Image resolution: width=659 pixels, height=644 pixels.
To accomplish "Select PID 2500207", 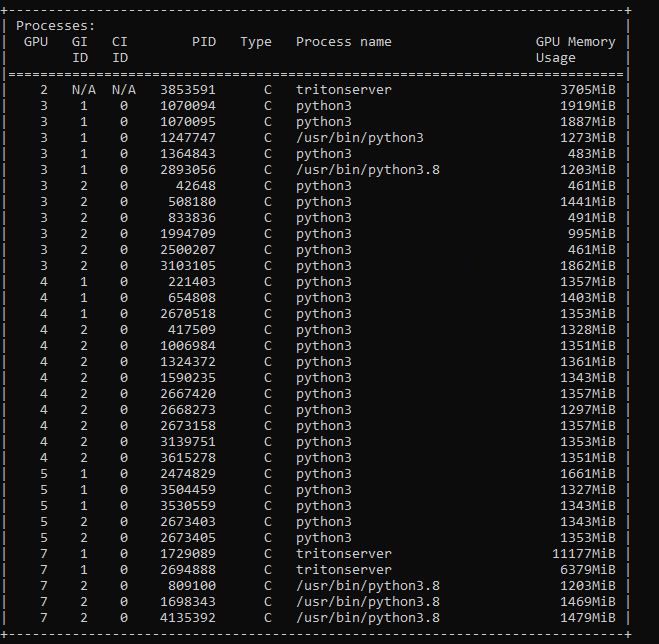I will [x=188, y=250].
